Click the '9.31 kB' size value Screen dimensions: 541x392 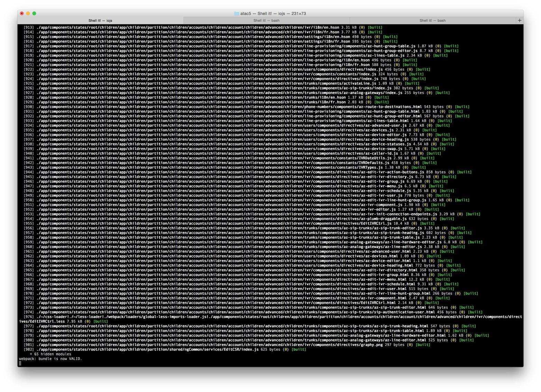click(x=425, y=284)
